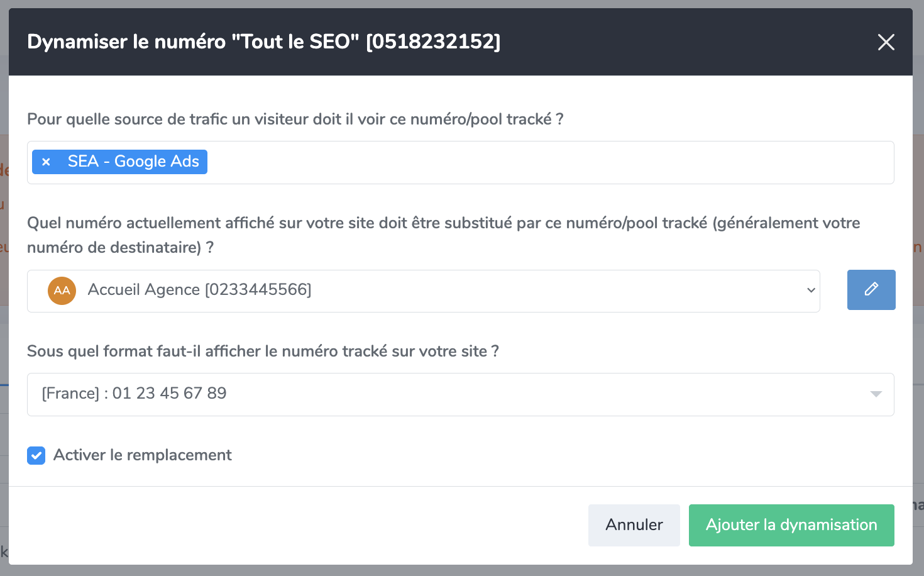Viewport: 924px width, 576px height.
Task: Click the Activer le remplacement label
Action: point(143,455)
